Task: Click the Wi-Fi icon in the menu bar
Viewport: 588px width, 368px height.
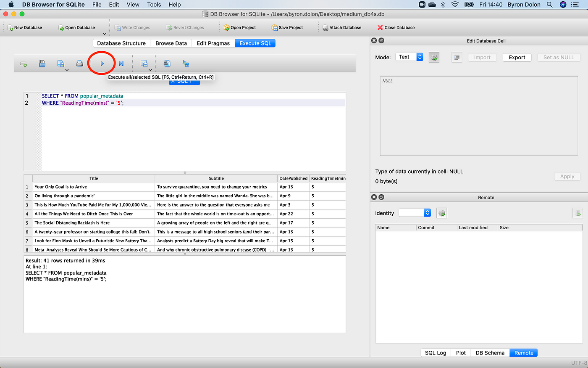Action: pyautogui.click(x=455, y=5)
